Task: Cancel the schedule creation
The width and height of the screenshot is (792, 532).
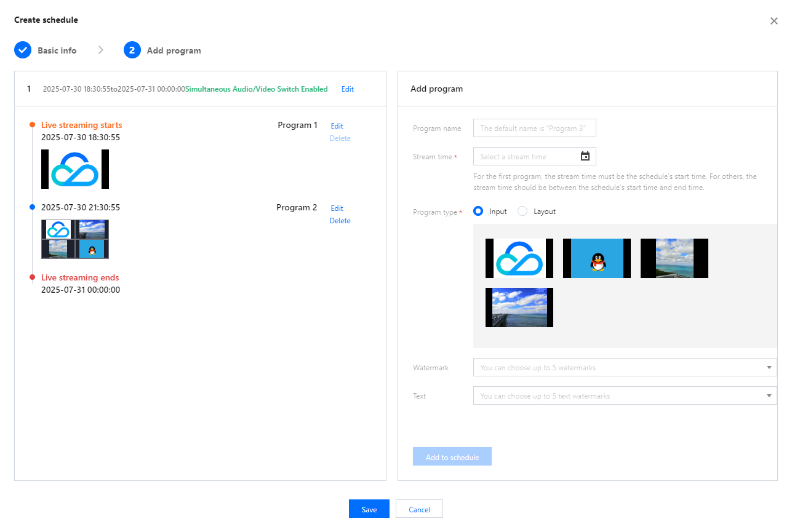Action: click(x=419, y=509)
